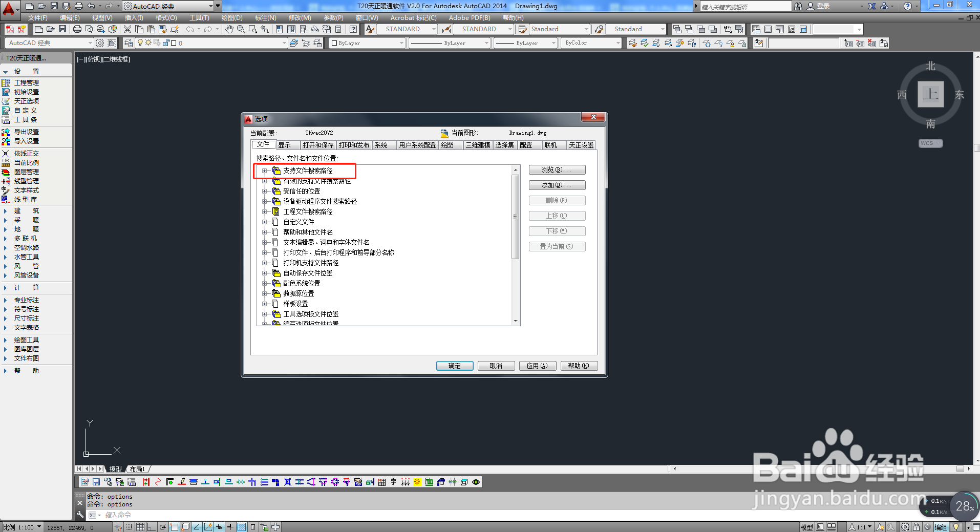The height and width of the screenshot is (532, 980).
Task: Open the 工具(T) menu
Action: pos(199,18)
